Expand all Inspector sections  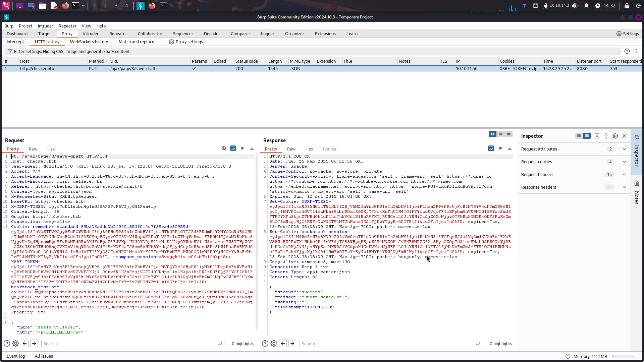(x=597, y=136)
